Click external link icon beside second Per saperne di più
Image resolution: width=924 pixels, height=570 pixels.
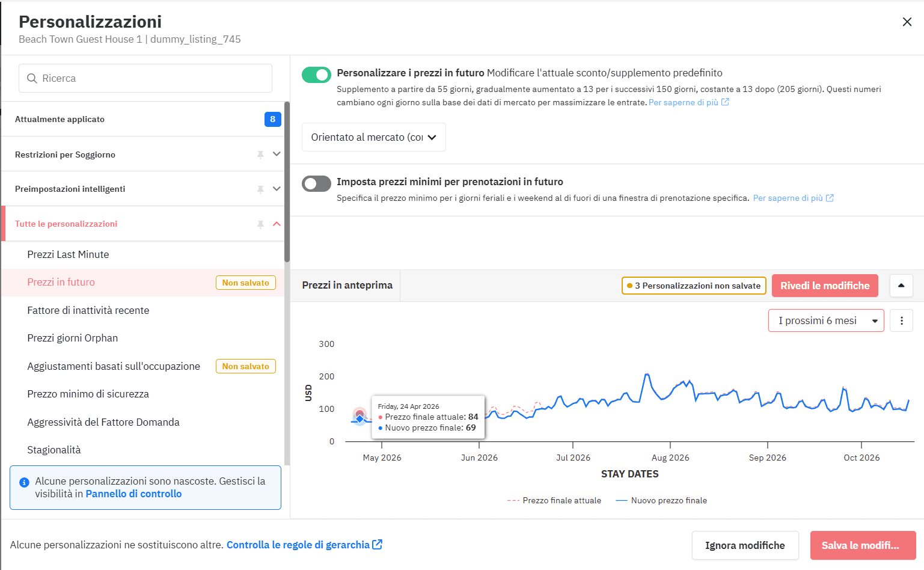831,198
